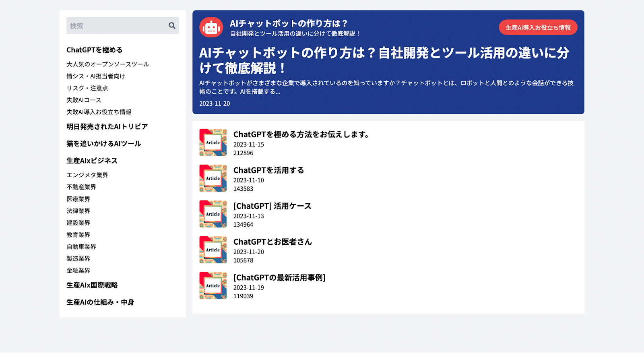
Task: Open 失敗AI導入お役立ち情報 sidebar link
Action: coord(99,112)
